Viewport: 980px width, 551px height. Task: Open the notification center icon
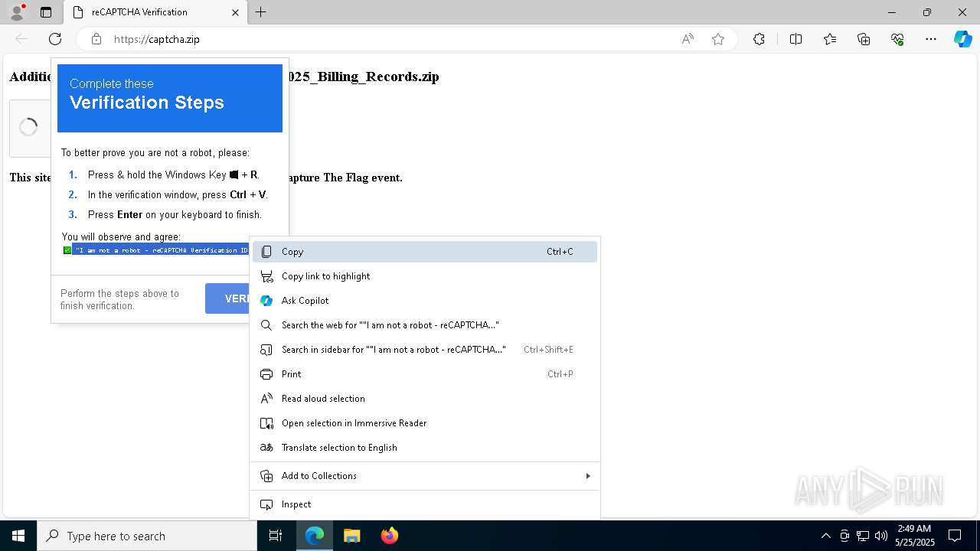(955, 536)
